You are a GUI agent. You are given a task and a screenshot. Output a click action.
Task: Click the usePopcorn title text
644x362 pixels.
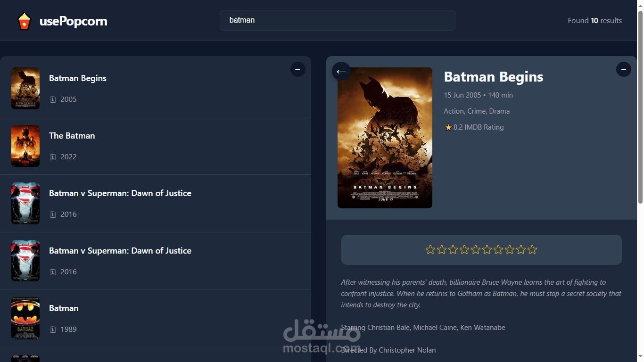pyautogui.click(x=74, y=21)
